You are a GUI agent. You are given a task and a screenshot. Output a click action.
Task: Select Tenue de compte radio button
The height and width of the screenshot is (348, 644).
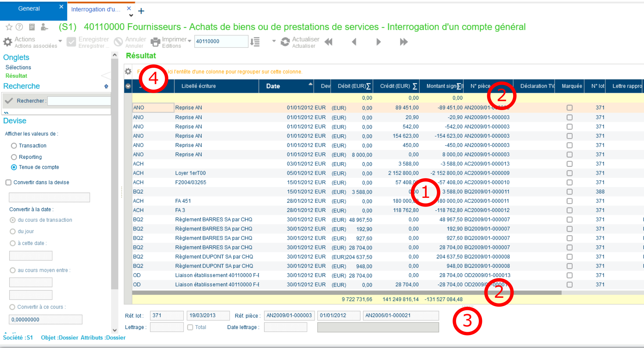14,167
